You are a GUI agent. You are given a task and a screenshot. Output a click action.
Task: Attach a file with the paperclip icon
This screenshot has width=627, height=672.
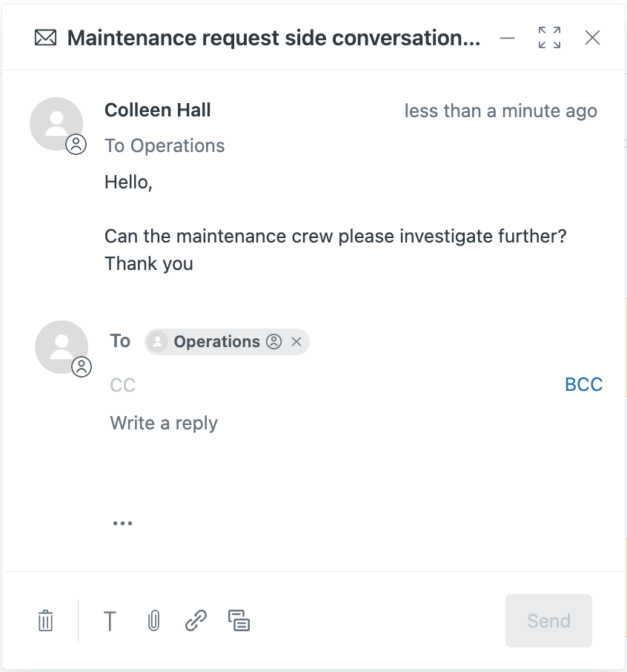point(153,621)
